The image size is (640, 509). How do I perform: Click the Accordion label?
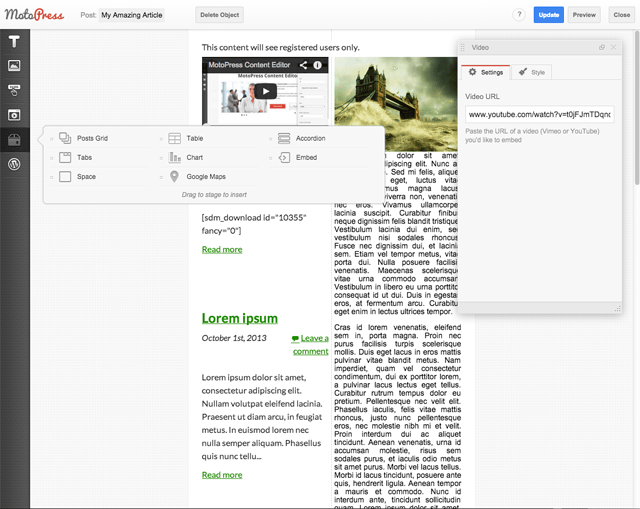[311, 138]
